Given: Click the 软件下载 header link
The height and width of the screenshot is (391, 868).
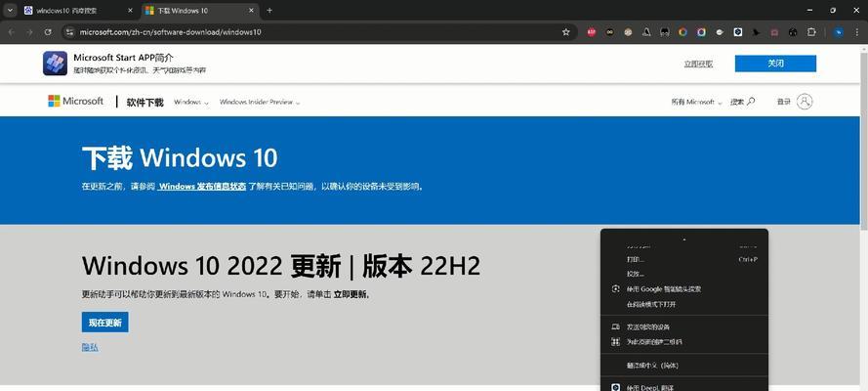Looking at the screenshot, I should [145, 102].
